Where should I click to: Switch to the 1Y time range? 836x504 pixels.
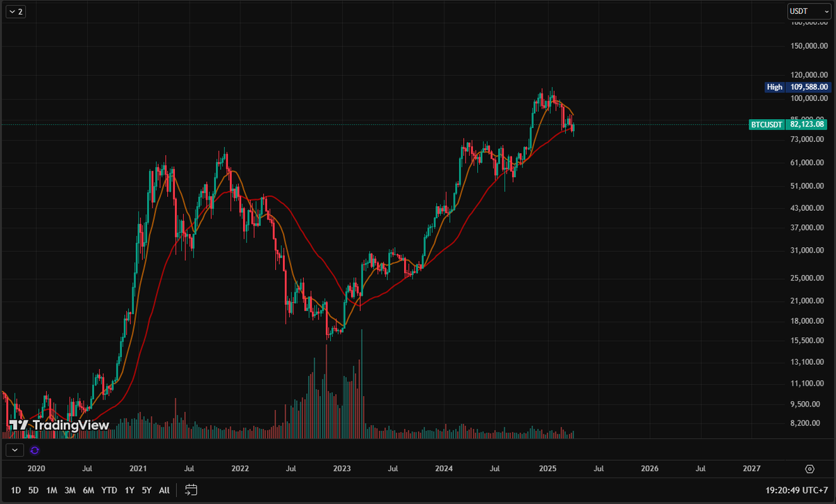130,490
